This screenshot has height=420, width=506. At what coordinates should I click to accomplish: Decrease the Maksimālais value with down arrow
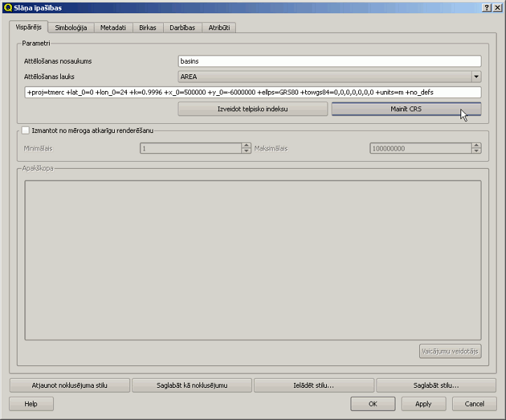coord(477,151)
